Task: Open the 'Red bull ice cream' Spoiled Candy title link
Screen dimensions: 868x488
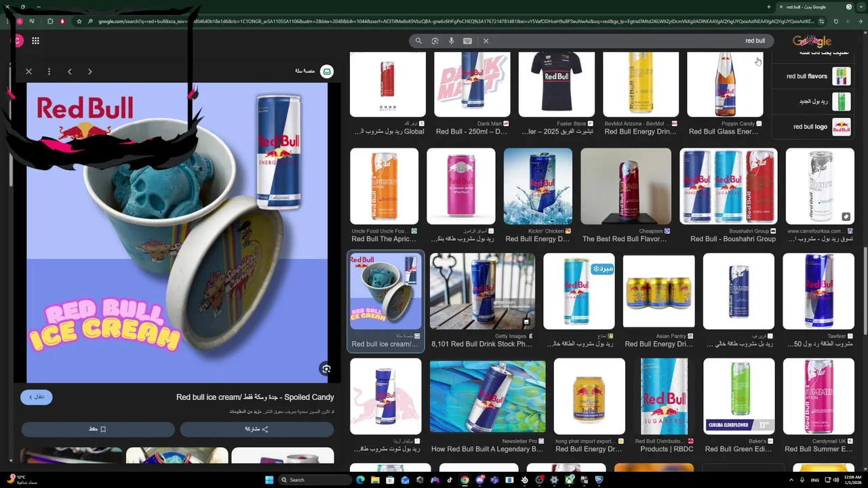Action: click(255, 397)
